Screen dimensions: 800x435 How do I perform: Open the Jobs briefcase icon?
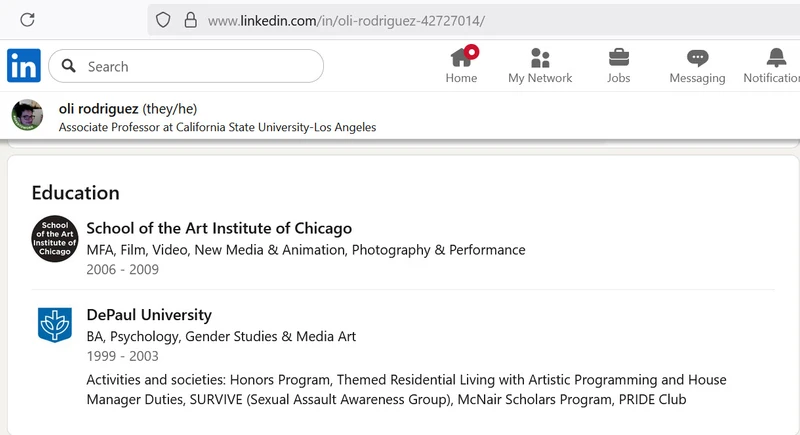click(x=619, y=58)
